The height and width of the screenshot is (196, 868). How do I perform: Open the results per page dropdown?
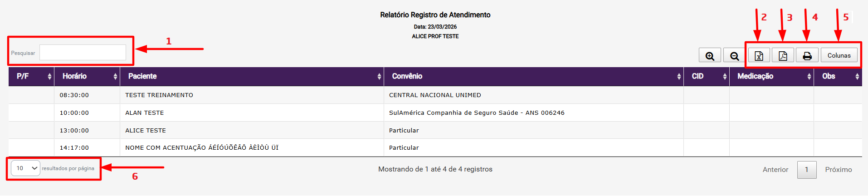[26, 168]
